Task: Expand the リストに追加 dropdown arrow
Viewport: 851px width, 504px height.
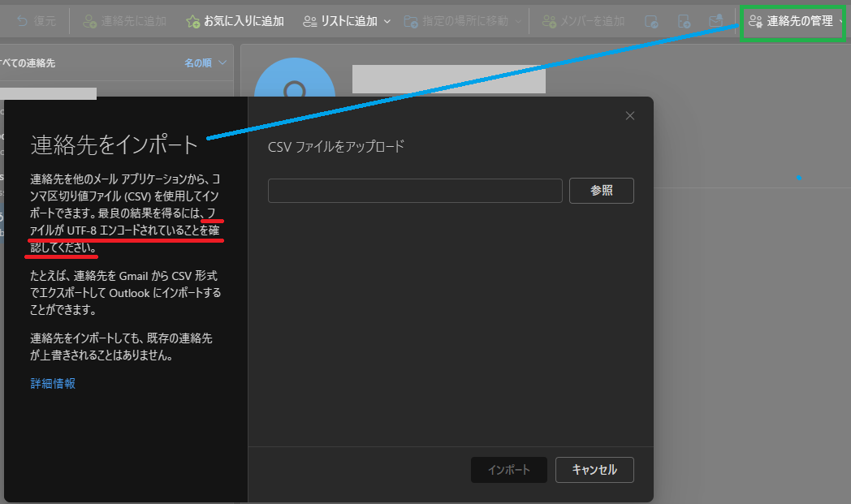Action: pos(387,21)
